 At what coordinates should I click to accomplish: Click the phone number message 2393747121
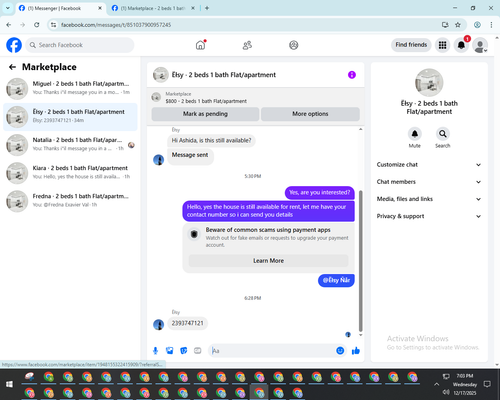tap(188, 323)
